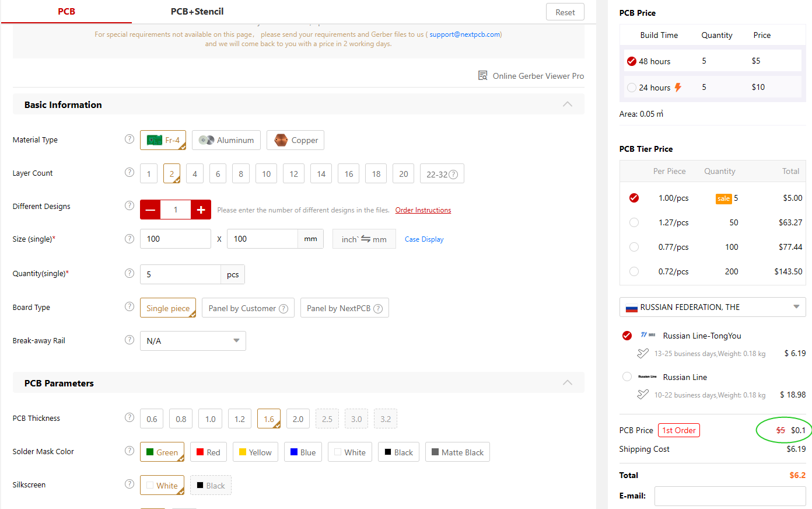
Task: Choose the Russian Line shipping method
Action: click(x=627, y=377)
